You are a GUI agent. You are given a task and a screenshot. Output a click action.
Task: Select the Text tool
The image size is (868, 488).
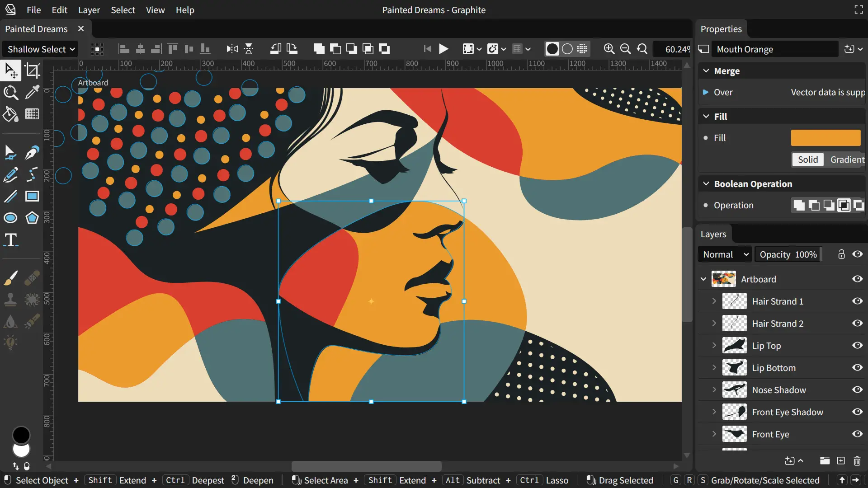pos(10,240)
